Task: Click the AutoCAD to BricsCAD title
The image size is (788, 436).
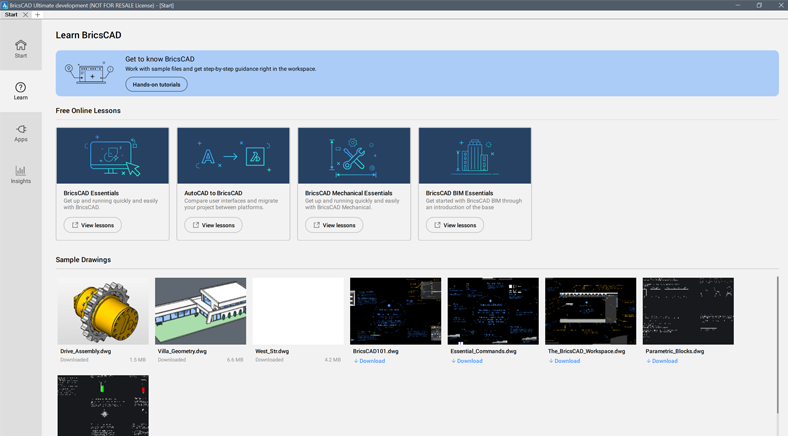Action: point(213,193)
